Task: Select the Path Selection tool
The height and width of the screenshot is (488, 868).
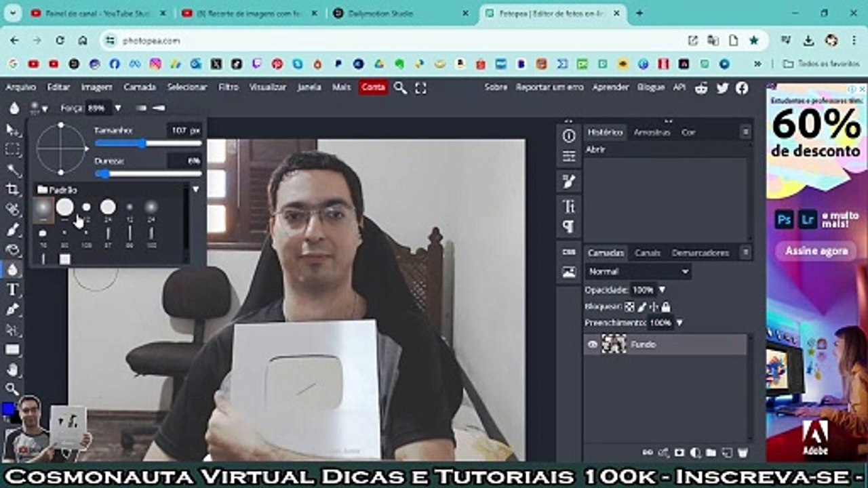Action: pyautogui.click(x=13, y=329)
